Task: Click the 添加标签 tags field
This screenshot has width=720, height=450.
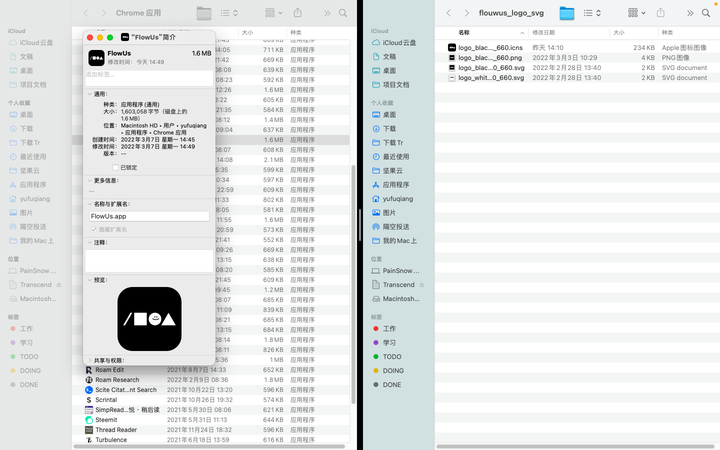Action: pos(149,78)
